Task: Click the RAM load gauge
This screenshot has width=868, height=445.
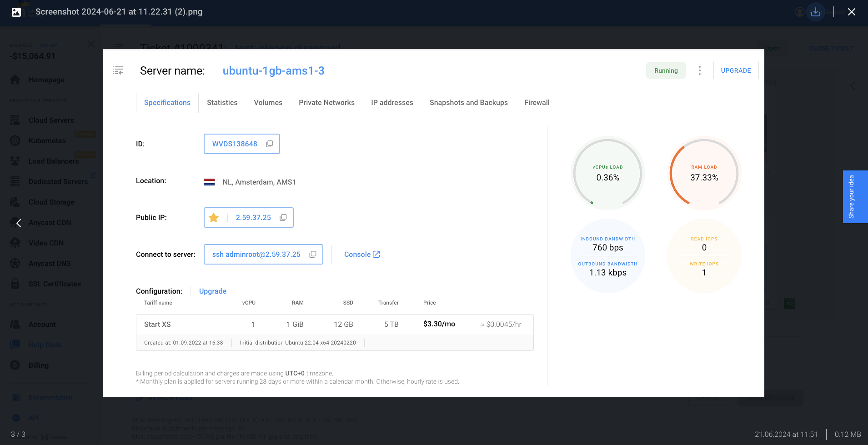Action: coord(704,173)
